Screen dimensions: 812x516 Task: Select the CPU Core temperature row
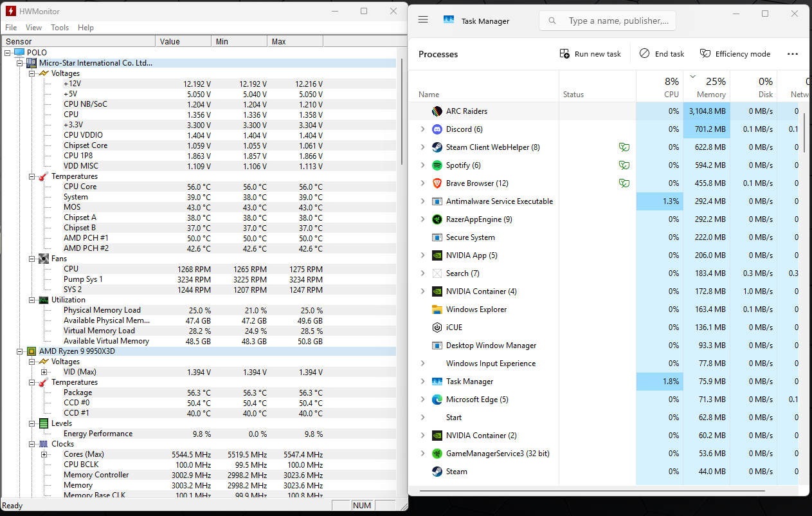199,187
